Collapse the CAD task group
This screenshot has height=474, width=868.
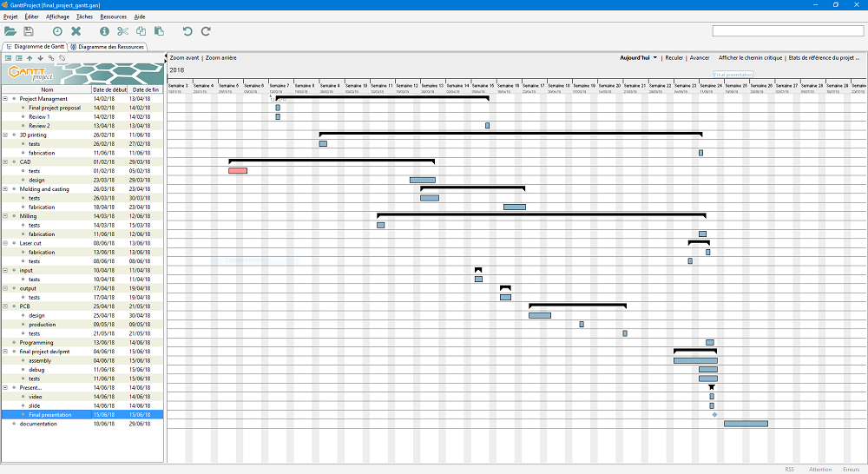pos(5,161)
